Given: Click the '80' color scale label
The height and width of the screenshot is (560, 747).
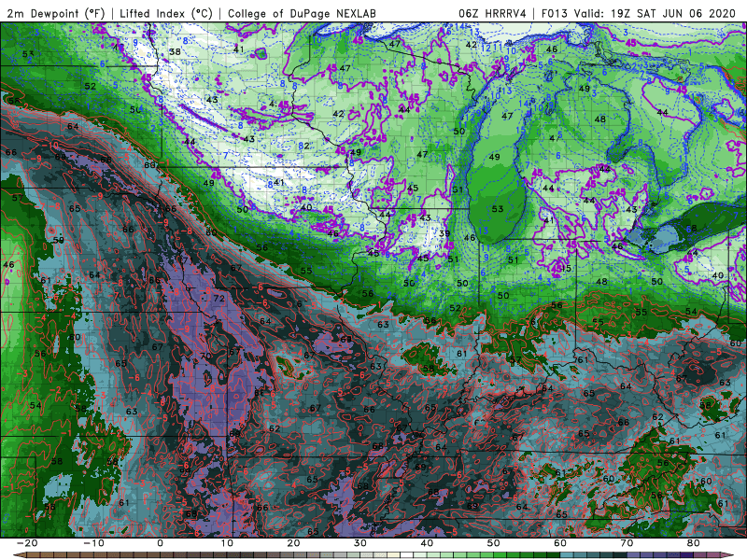Looking at the screenshot, I should [694, 543].
